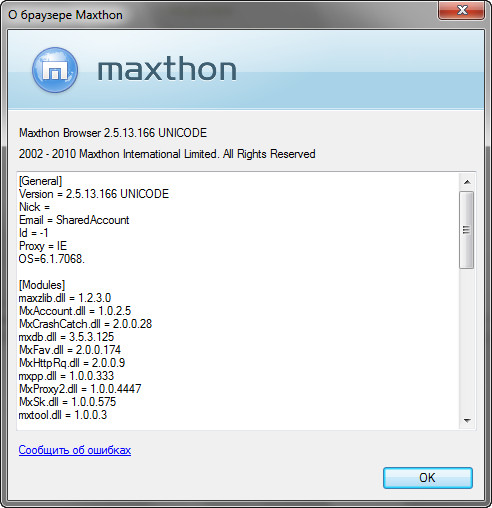The height and width of the screenshot is (508, 492).
Task: Click the "mxtool.dll = 1.0.0.3" line
Action: pos(63,415)
